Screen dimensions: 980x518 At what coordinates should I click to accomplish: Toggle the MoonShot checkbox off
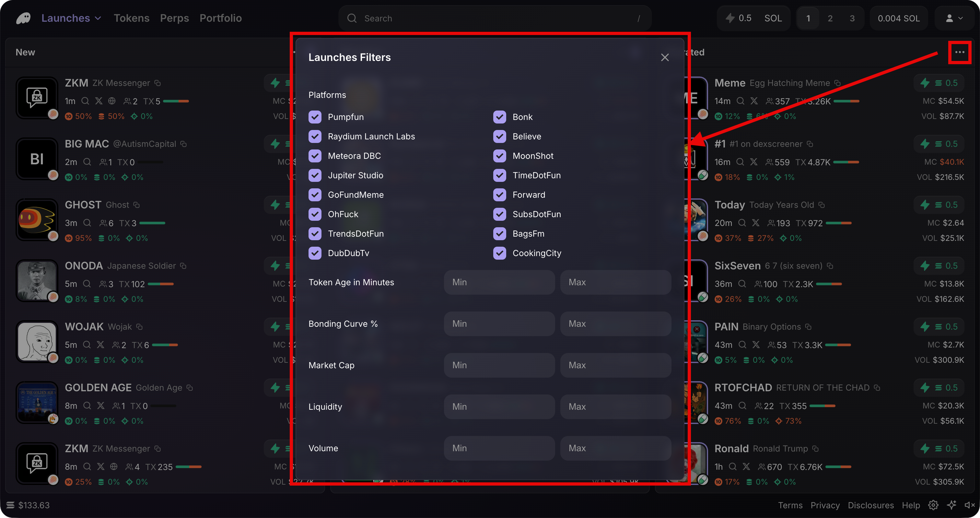499,156
